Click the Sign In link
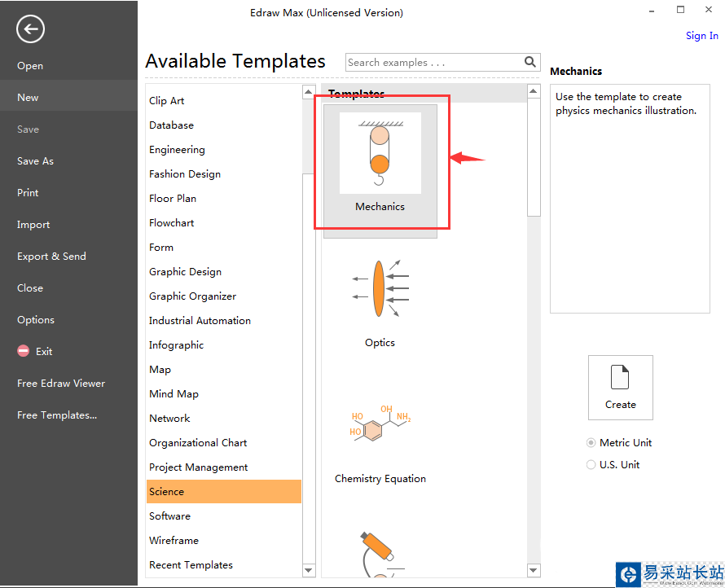The height and width of the screenshot is (588, 725). coord(701,36)
